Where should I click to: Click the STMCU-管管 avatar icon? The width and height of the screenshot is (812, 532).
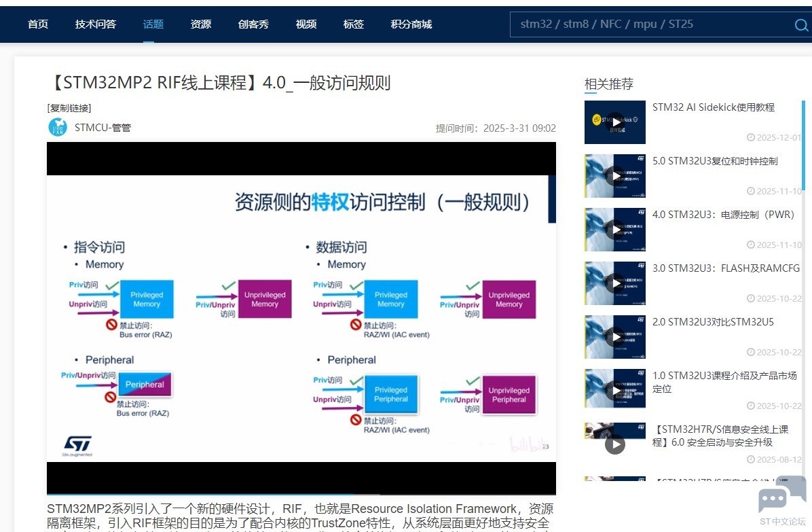[58, 128]
